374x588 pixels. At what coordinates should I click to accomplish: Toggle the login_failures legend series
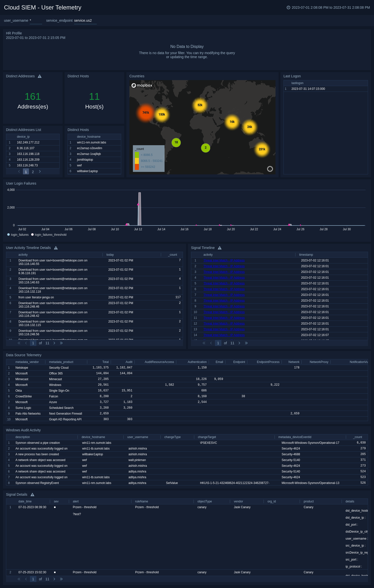(18, 235)
